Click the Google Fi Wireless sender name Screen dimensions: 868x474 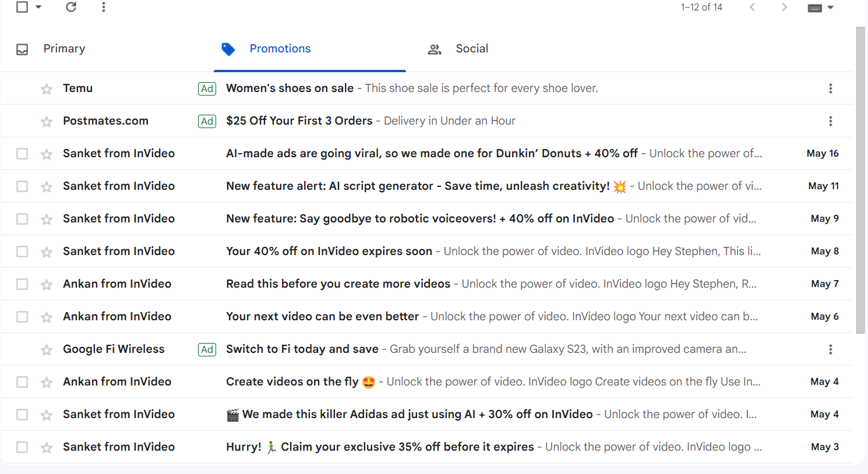tap(114, 349)
